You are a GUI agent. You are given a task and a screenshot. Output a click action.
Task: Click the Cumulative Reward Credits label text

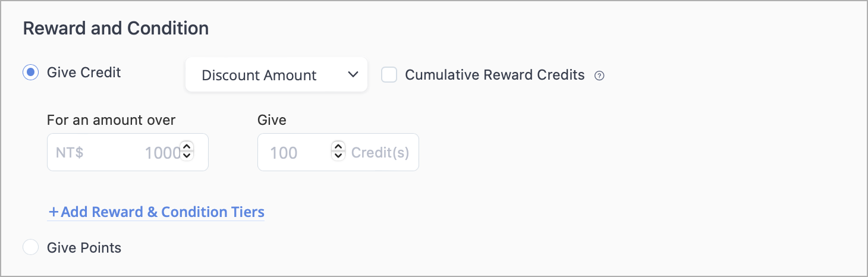coord(495,75)
